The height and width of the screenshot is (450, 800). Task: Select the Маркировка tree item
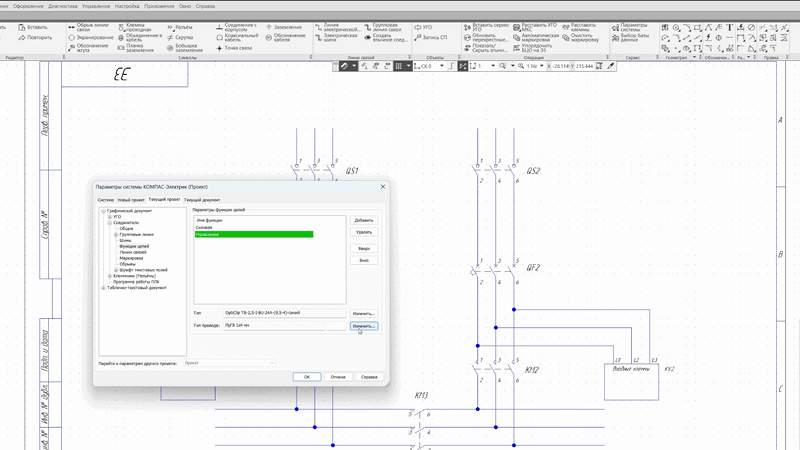pyautogui.click(x=131, y=258)
